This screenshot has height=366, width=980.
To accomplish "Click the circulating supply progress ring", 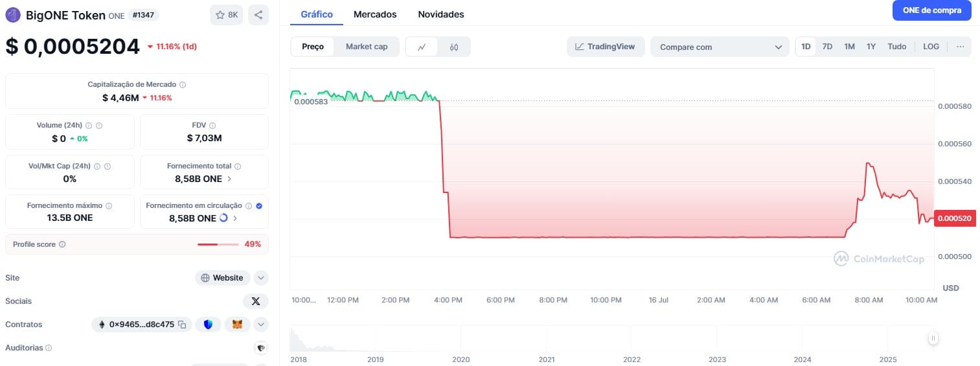I will tap(224, 218).
